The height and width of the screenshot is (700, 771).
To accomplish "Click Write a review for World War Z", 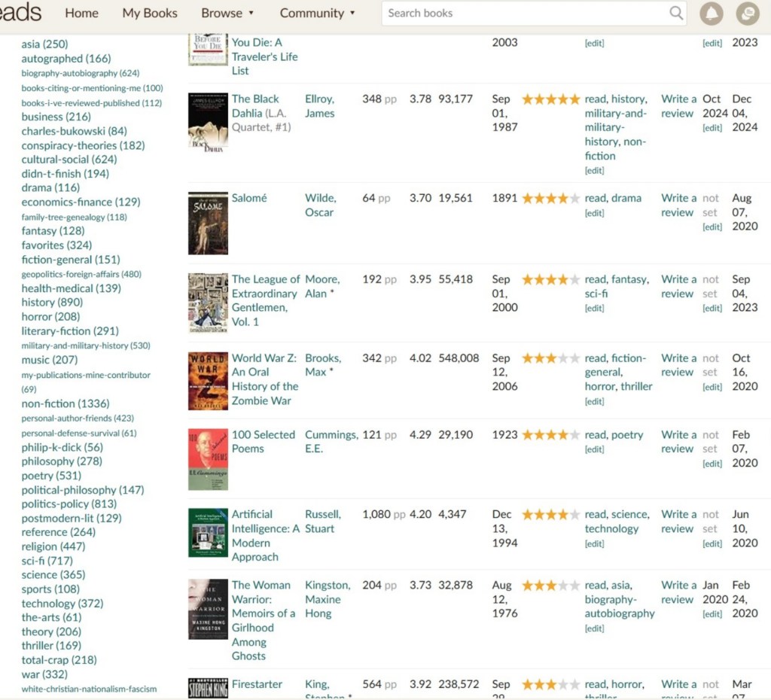I will 678,365.
